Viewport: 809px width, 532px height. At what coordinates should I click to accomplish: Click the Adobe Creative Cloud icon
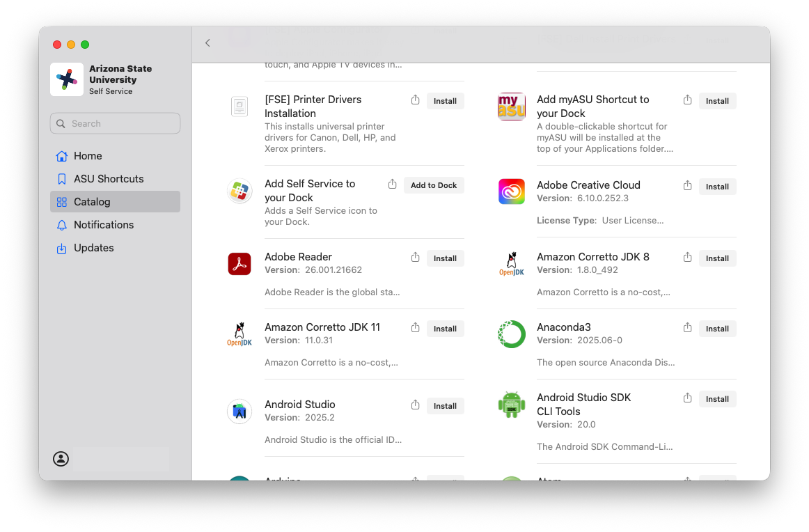click(x=512, y=191)
